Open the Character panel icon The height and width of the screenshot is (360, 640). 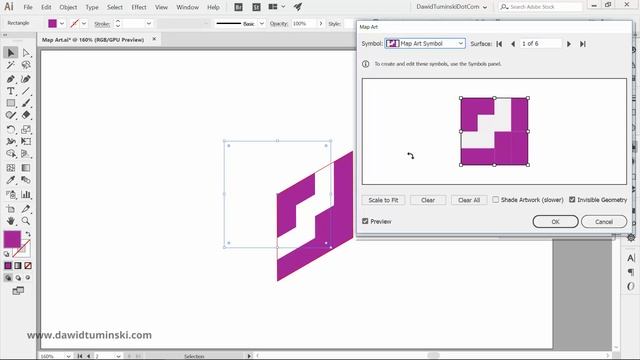click(x=631, y=258)
